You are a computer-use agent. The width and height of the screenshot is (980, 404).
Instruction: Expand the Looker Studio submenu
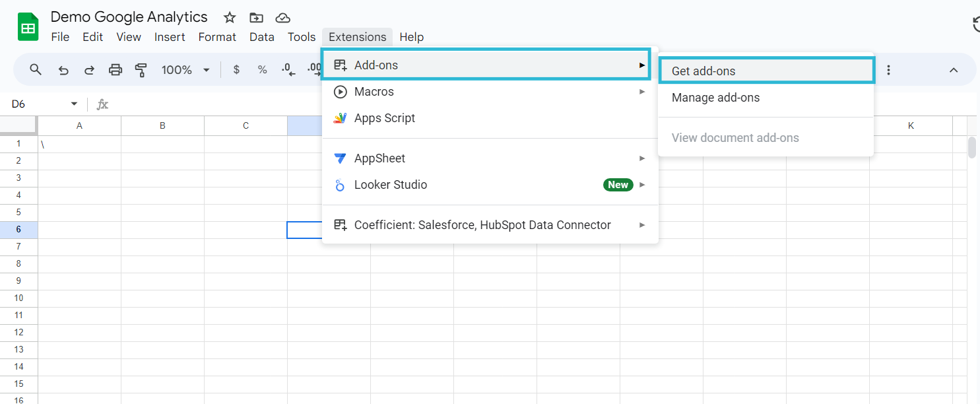[490, 185]
